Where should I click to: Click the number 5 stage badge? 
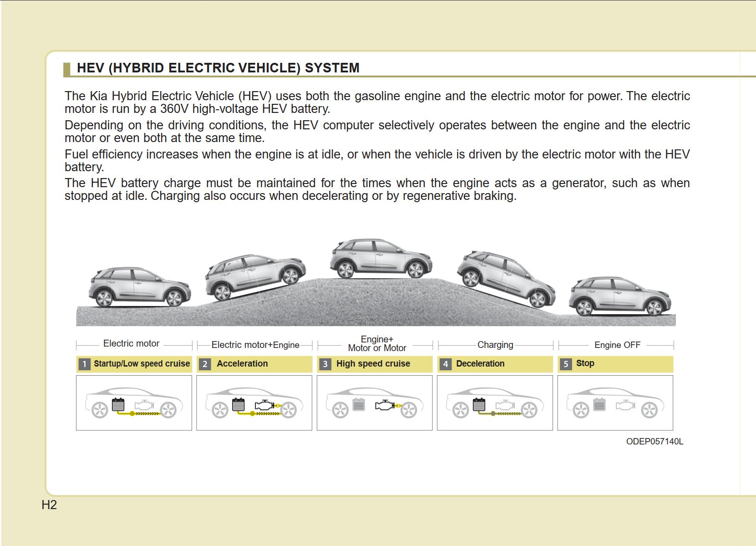tap(566, 364)
